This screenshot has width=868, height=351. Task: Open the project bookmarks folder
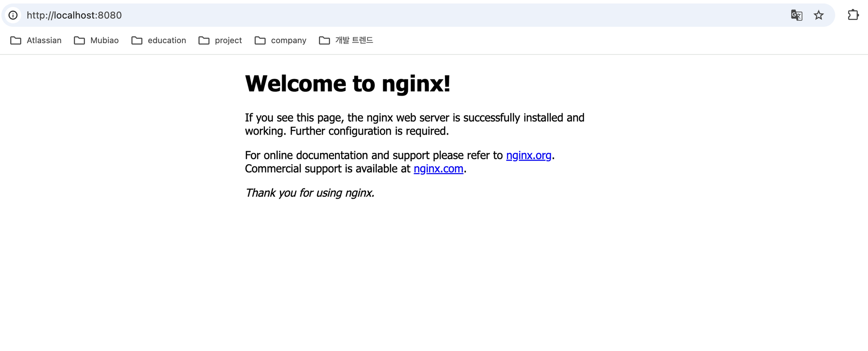click(x=220, y=40)
